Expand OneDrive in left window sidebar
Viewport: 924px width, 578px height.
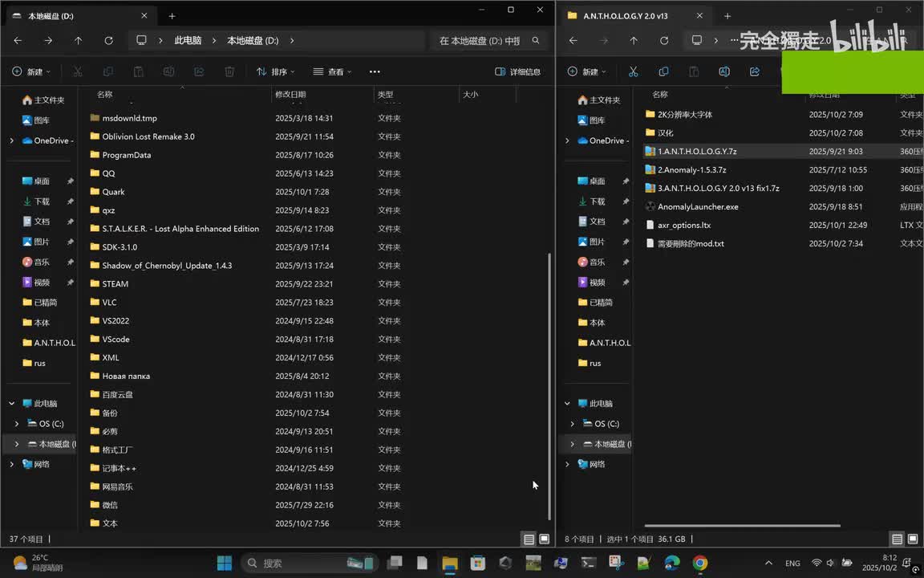tap(11, 140)
